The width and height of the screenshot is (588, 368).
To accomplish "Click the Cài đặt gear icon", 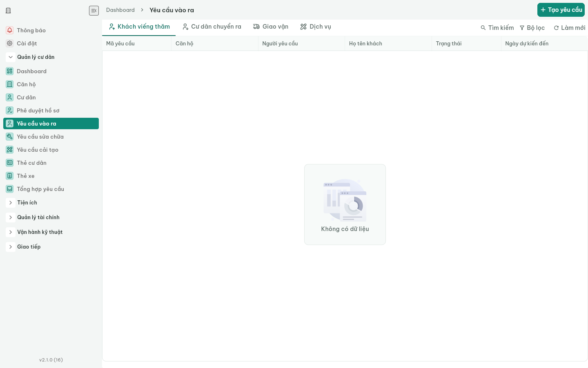I will pos(10,43).
